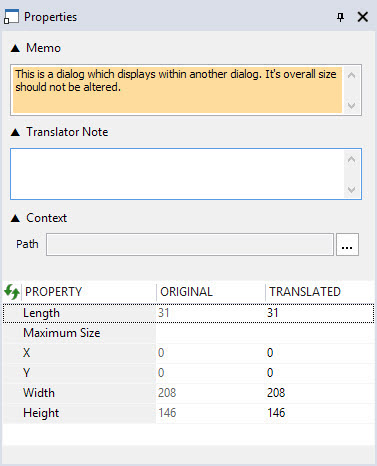Click the Memo scrollbar down arrow
The height and width of the screenshot is (466, 377).
[351, 105]
